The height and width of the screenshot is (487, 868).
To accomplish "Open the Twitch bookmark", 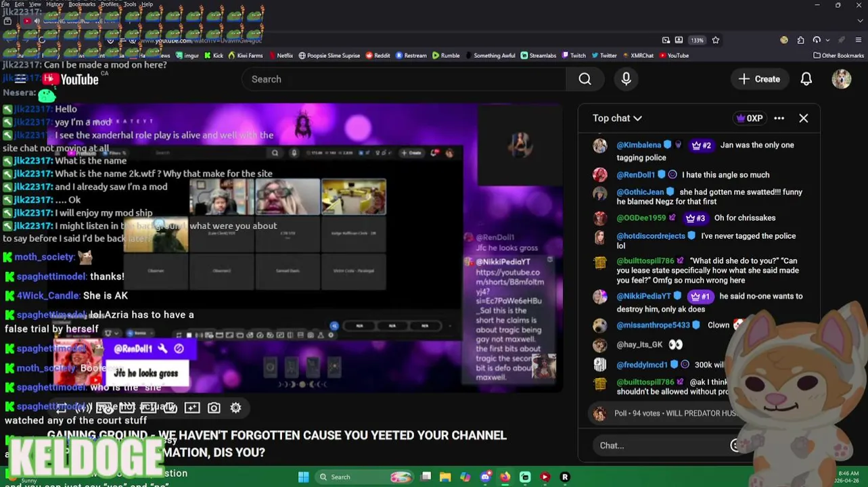I will 574,55.
